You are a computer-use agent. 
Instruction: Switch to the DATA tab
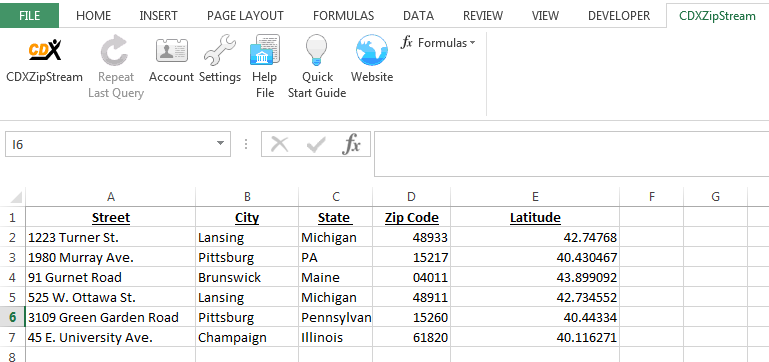coord(418,16)
